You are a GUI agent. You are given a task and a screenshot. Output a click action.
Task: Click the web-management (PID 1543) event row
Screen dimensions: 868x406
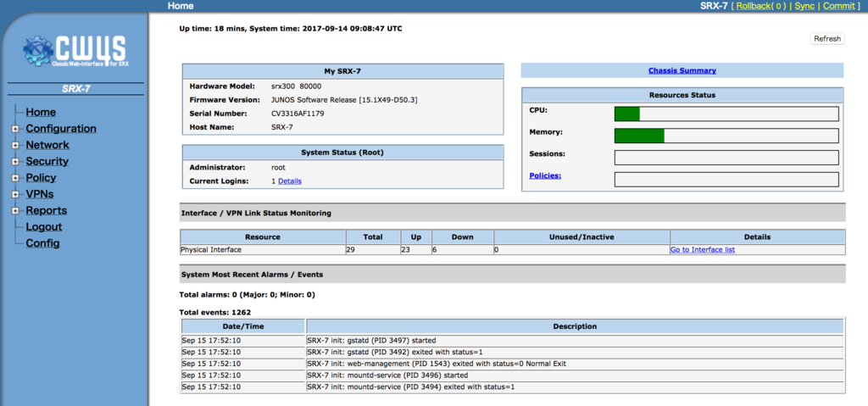512,364
